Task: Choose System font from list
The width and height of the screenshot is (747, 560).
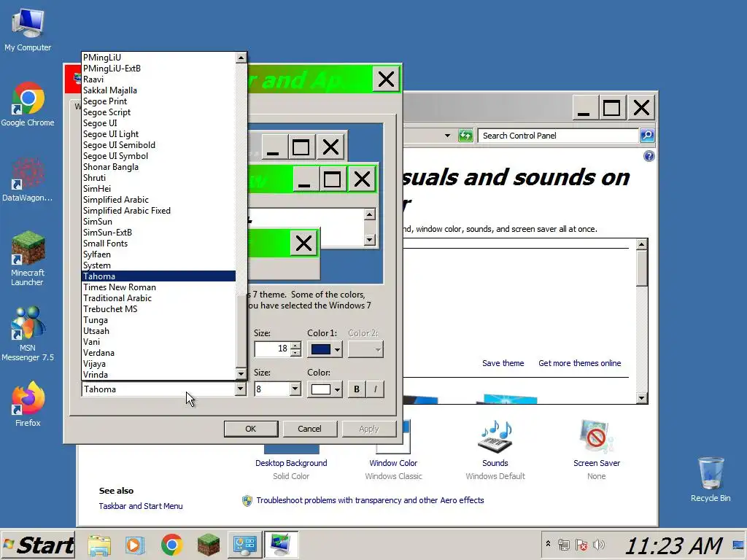Action: pyautogui.click(x=158, y=265)
